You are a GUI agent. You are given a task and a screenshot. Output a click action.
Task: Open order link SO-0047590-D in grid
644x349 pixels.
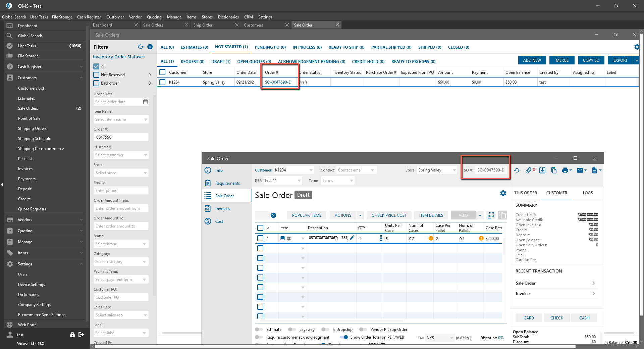(x=278, y=82)
